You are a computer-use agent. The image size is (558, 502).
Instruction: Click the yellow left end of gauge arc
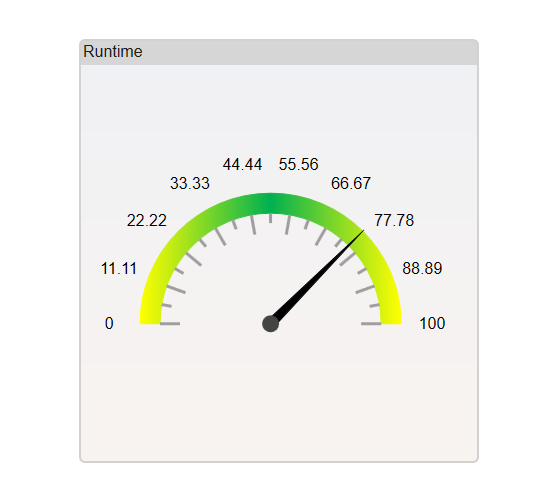coord(150,317)
